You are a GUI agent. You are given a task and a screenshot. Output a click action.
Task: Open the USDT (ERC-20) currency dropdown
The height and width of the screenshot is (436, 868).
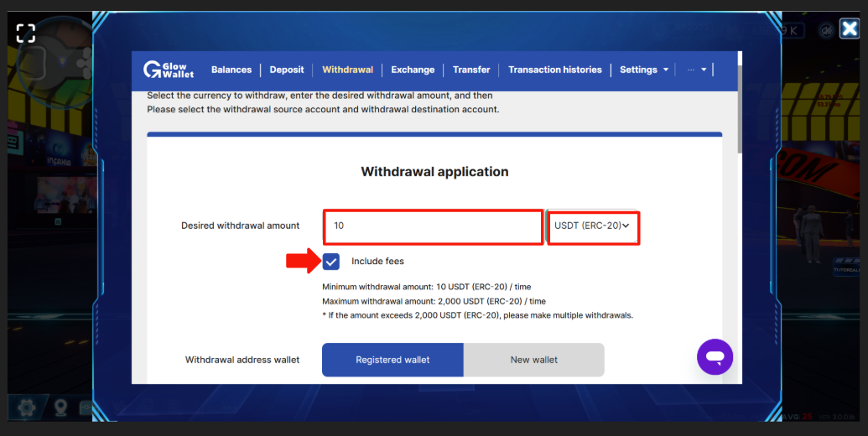[592, 226]
